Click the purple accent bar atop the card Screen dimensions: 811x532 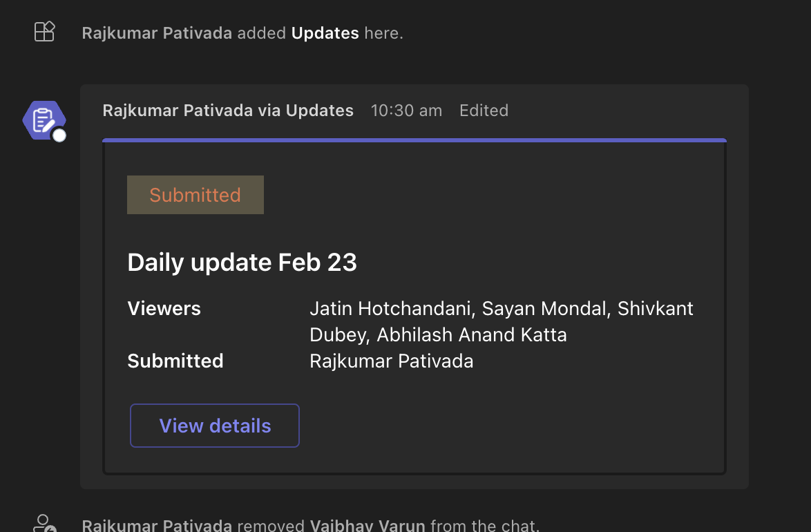tap(414, 140)
